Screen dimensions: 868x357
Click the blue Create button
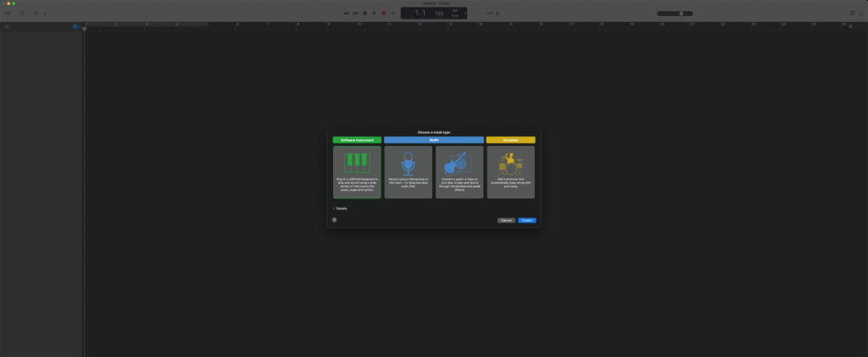[526, 220]
